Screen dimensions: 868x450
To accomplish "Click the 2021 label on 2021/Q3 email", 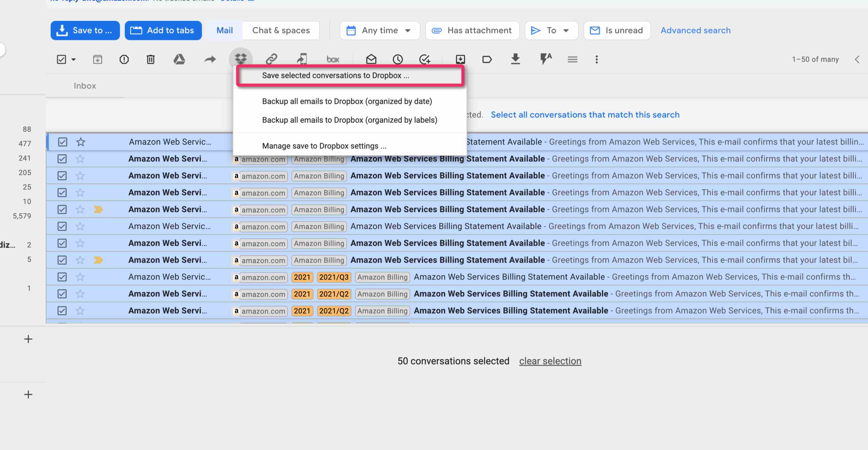I will (x=302, y=277).
